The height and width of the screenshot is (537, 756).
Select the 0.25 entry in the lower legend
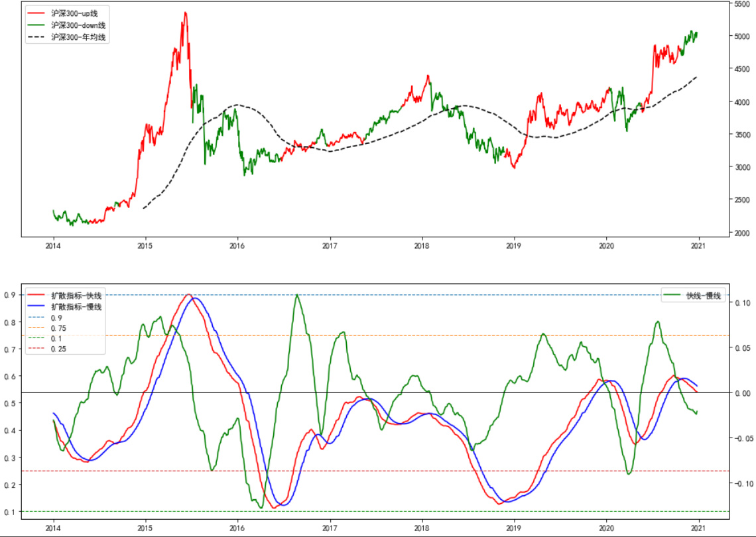[x=58, y=349]
